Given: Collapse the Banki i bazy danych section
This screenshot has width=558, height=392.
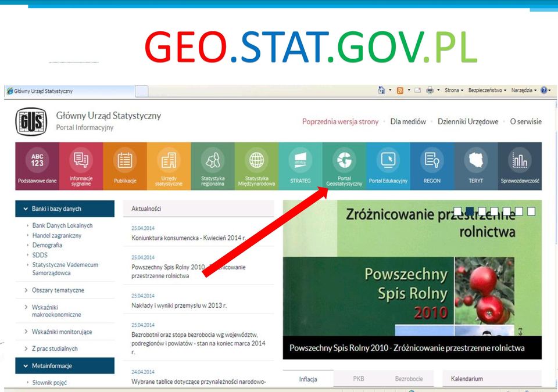Looking at the screenshot, I should (x=65, y=209).
